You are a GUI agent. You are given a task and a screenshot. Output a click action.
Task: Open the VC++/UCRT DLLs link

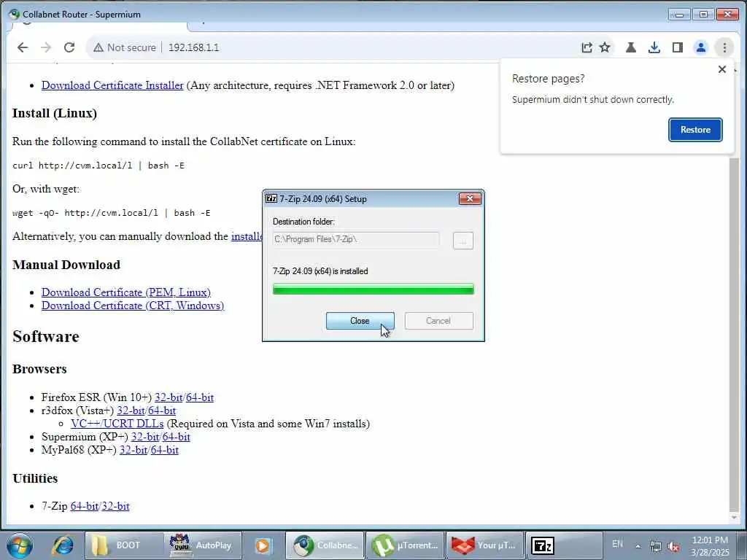117,424
